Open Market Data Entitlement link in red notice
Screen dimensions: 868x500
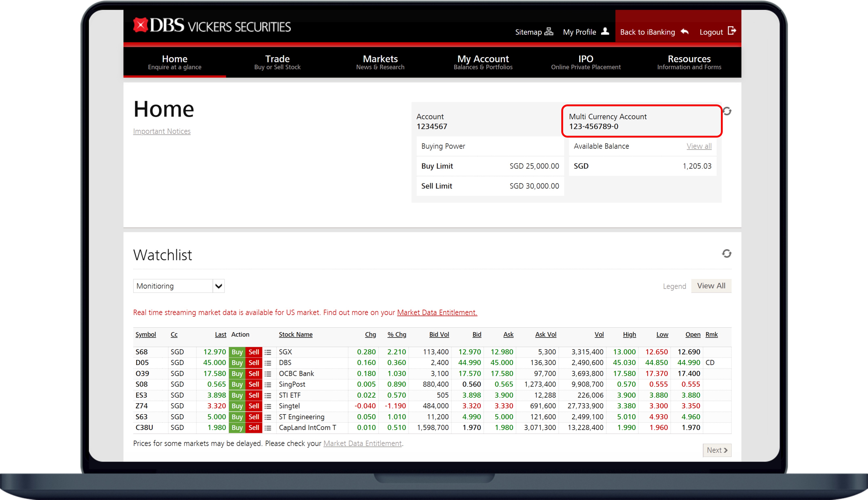point(437,313)
